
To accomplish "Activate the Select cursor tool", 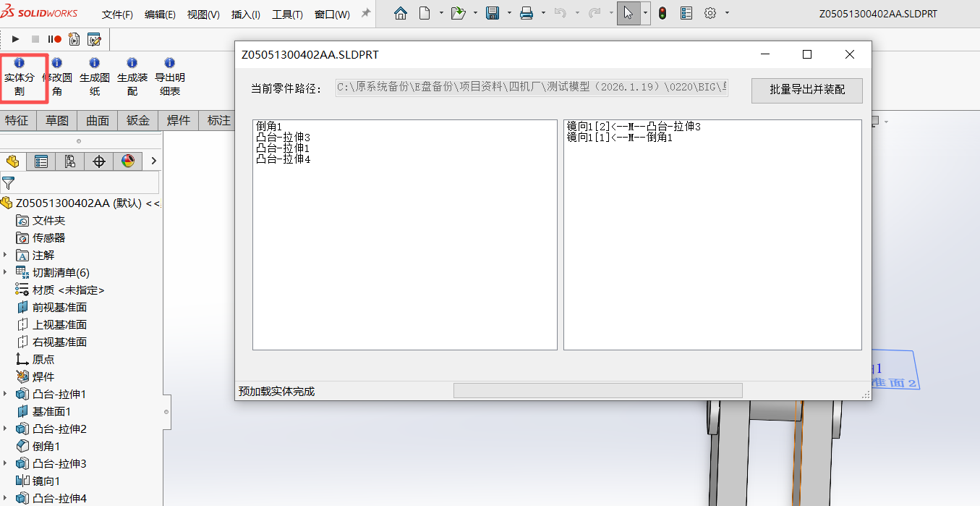I will pyautogui.click(x=628, y=13).
